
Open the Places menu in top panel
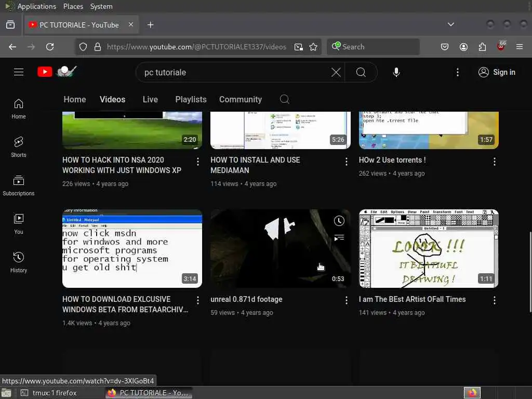[73, 6]
